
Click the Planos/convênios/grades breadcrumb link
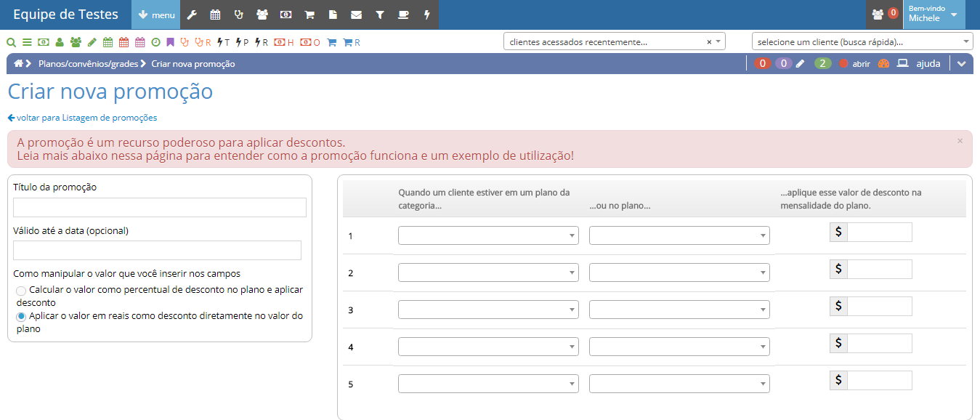pos(88,64)
